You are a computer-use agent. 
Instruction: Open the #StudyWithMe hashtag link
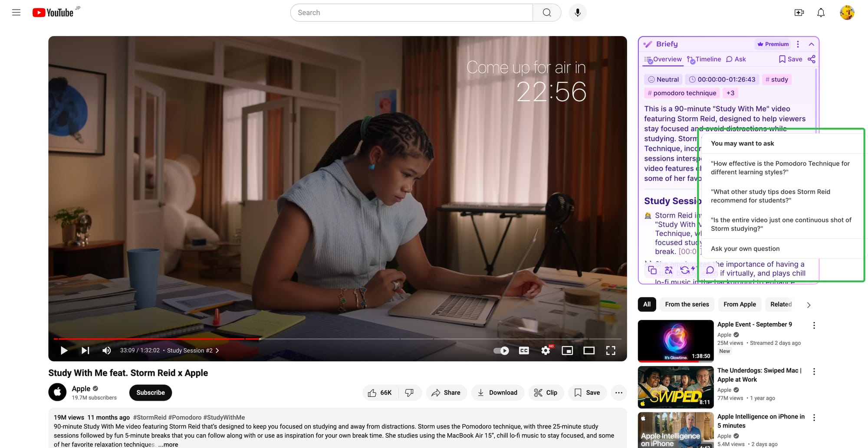tap(224, 418)
